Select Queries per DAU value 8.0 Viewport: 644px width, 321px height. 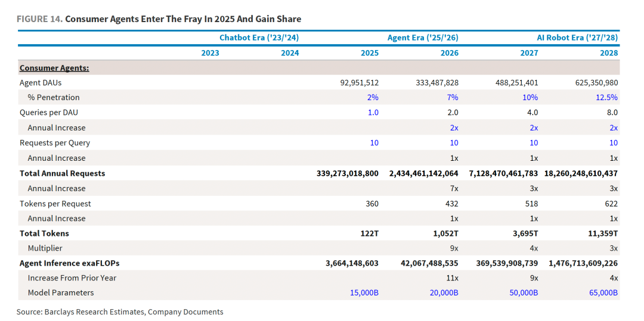pyautogui.click(x=613, y=113)
